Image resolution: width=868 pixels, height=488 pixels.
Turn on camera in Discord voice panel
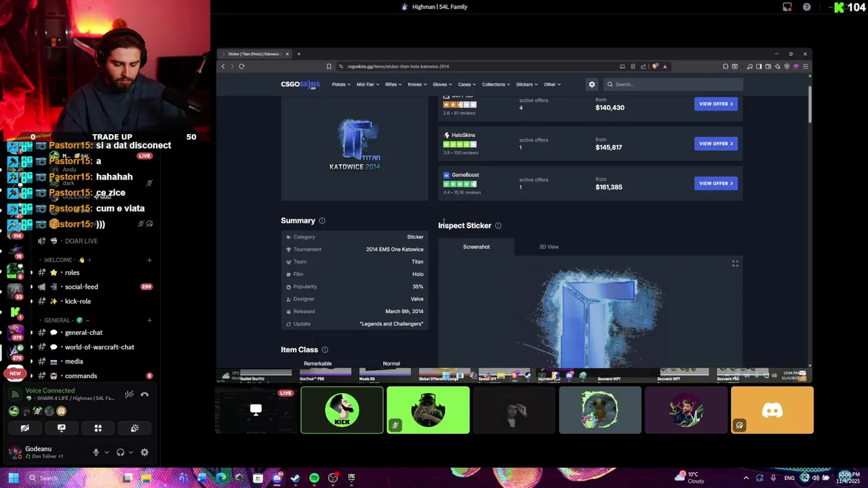(24, 428)
